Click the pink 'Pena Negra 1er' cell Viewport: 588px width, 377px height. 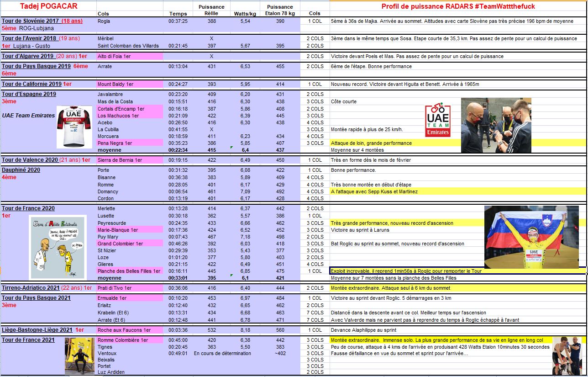pos(130,143)
